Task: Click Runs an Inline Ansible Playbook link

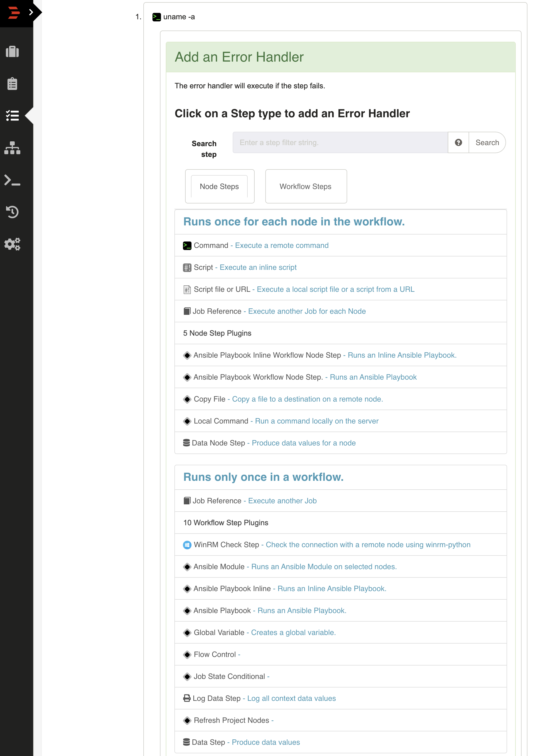Action: click(x=402, y=355)
